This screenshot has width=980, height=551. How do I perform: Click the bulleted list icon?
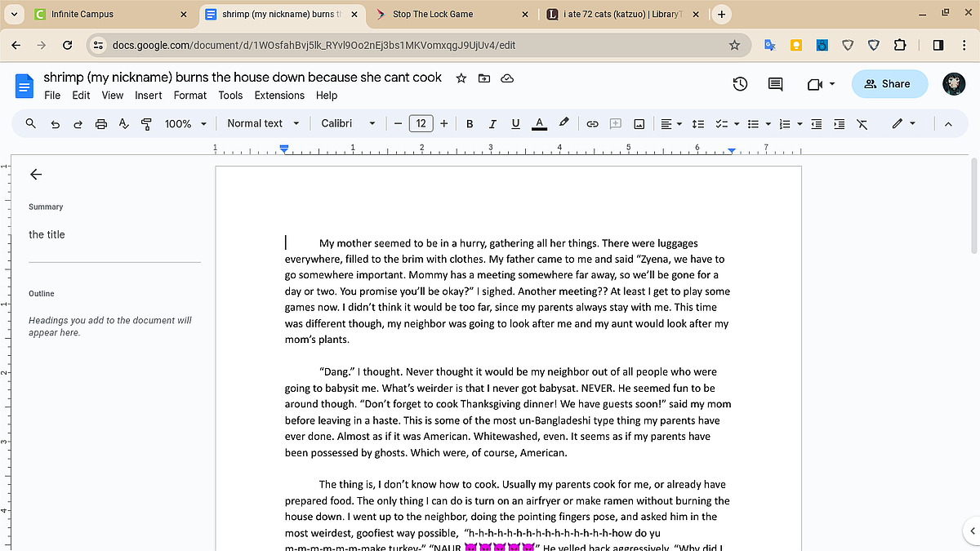coord(754,123)
